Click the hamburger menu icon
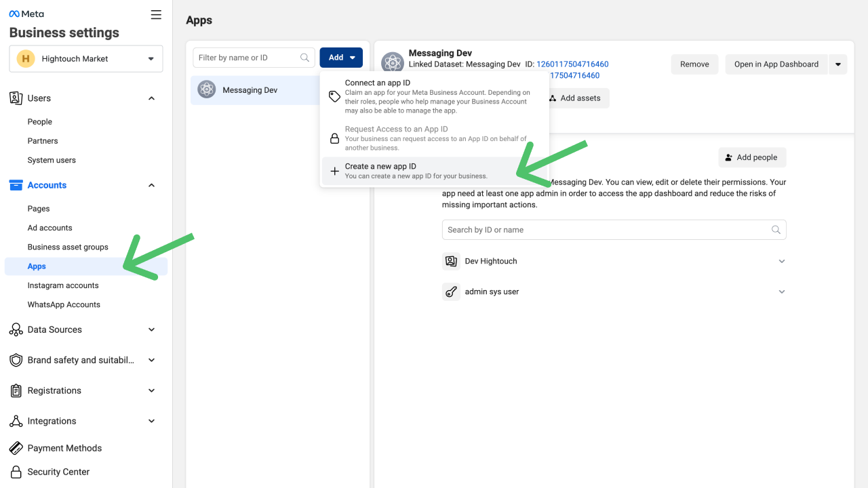868x488 pixels. (x=156, y=14)
